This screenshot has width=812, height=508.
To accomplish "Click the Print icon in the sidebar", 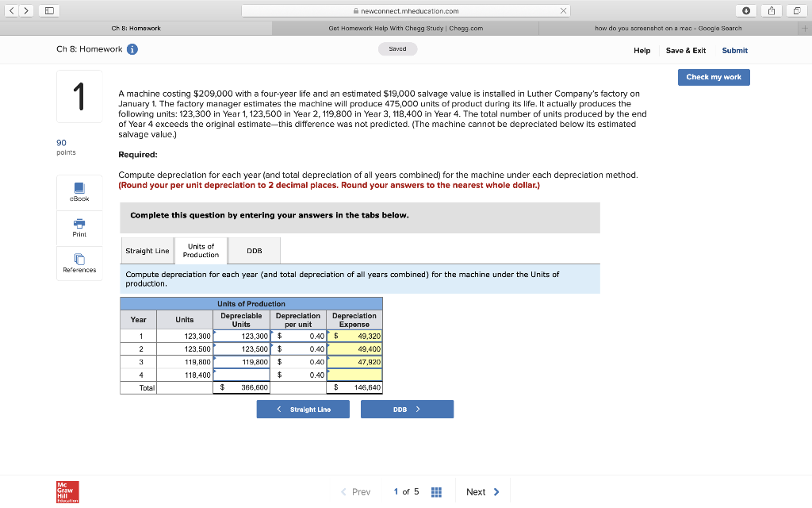I will coord(79,228).
